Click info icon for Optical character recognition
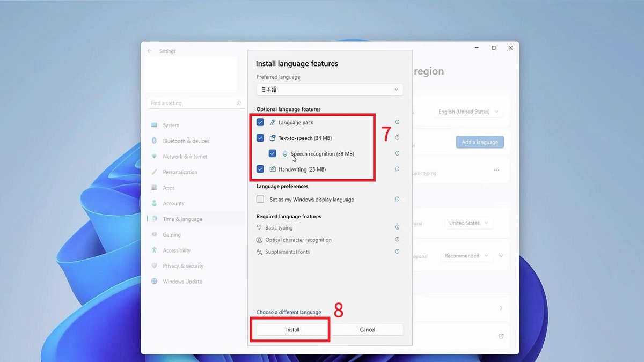 coord(397,240)
